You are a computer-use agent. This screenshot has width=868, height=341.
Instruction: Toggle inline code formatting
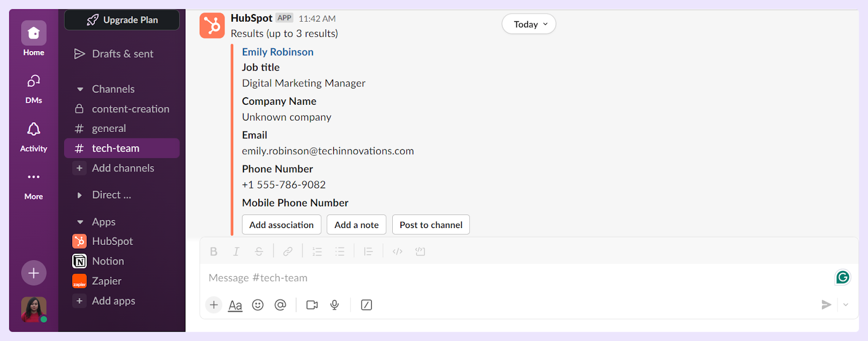click(x=398, y=251)
